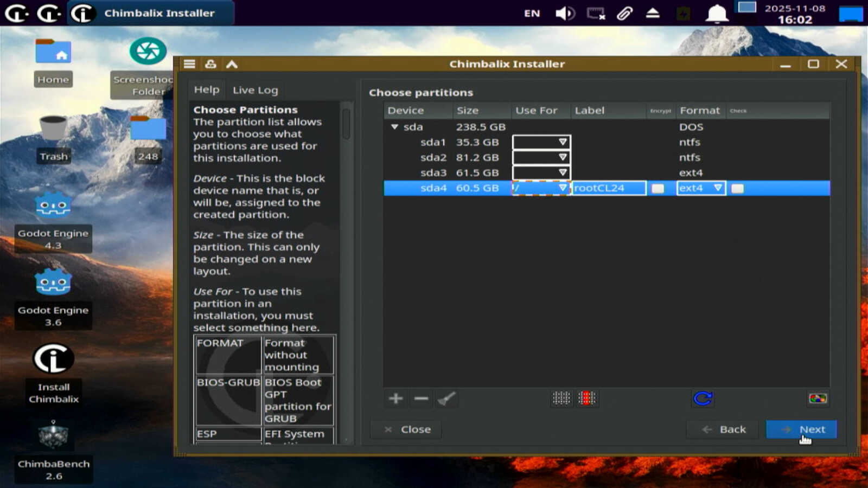Click the Back button

tap(723, 429)
